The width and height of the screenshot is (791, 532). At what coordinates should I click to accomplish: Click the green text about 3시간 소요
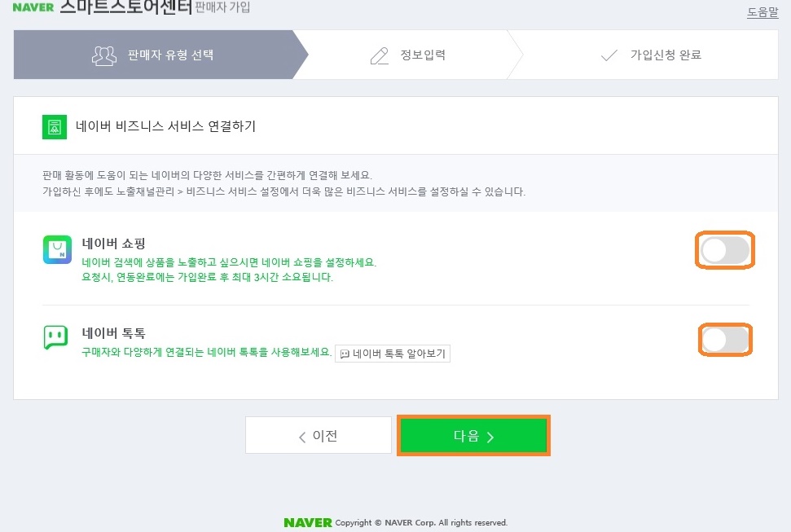(x=208, y=277)
